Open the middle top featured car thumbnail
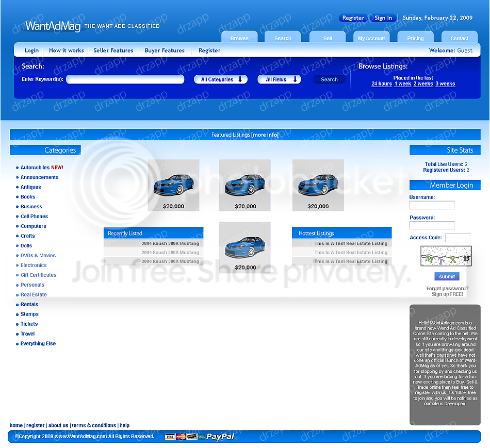The height and width of the screenshot is (448, 490). pos(245,185)
